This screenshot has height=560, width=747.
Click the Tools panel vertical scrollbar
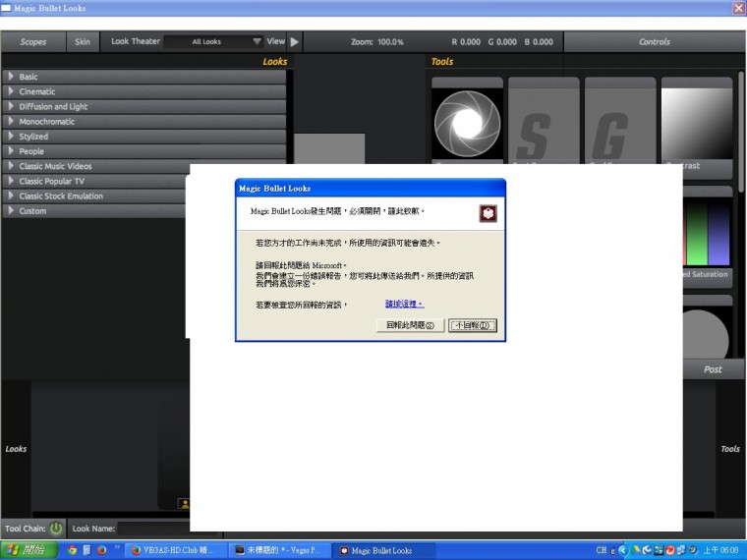[x=741, y=132]
